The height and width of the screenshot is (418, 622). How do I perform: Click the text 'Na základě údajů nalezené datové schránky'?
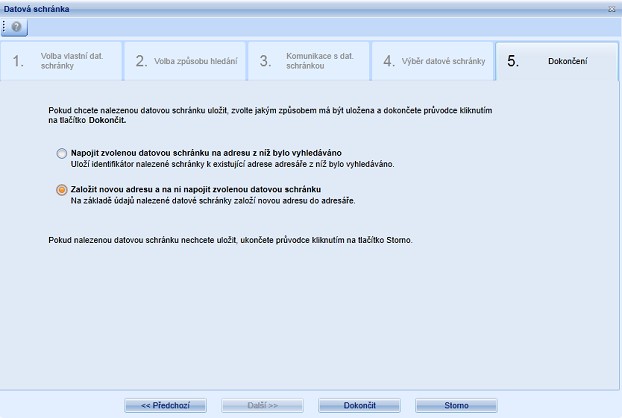click(x=151, y=201)
